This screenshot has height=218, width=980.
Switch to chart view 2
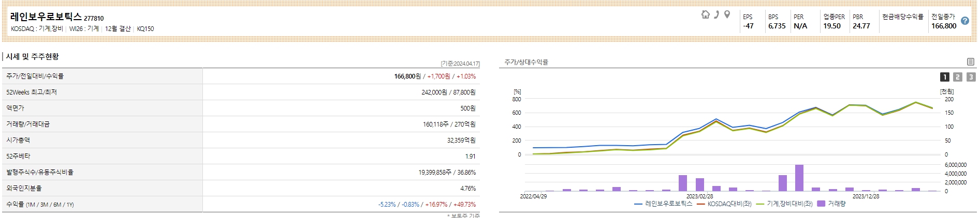coord(958,77)
